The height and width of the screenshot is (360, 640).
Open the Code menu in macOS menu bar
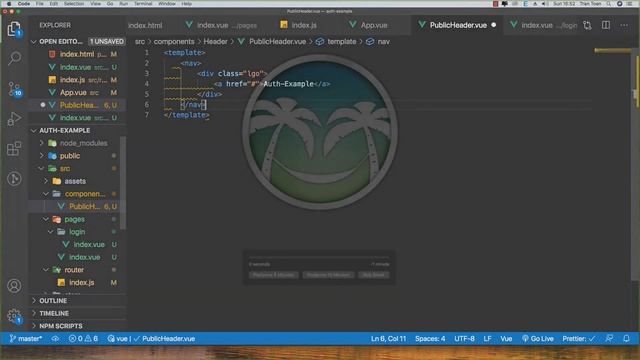[24, 4]
